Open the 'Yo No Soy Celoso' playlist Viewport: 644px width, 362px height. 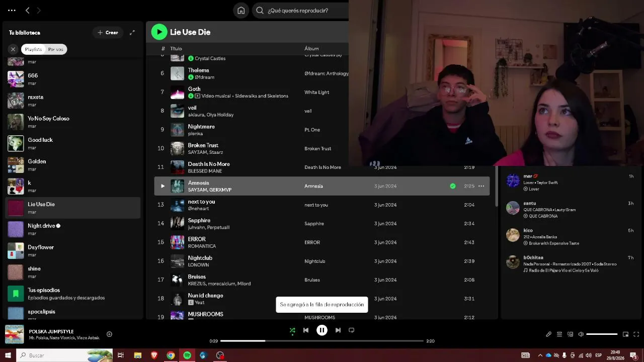pos(73,122)
